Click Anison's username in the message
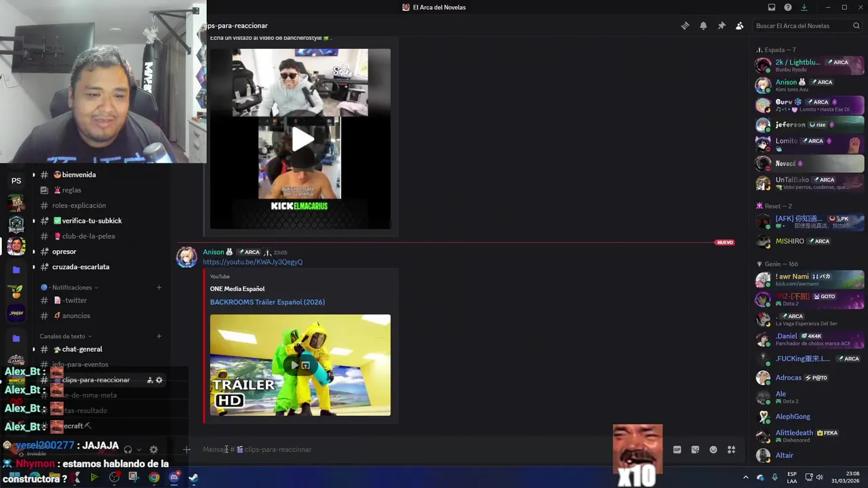Screen dimensions: 868x488 [213, 252]
